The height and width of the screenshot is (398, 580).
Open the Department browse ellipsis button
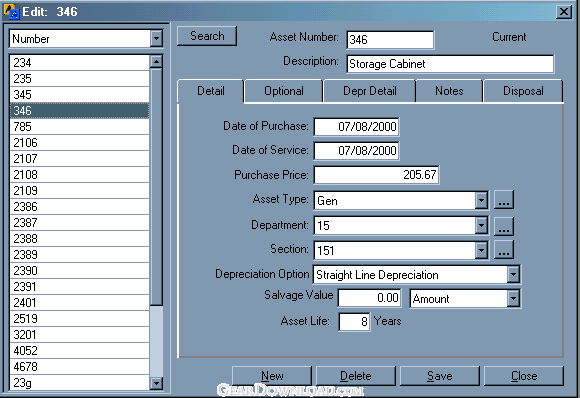(x=504, y=225)
